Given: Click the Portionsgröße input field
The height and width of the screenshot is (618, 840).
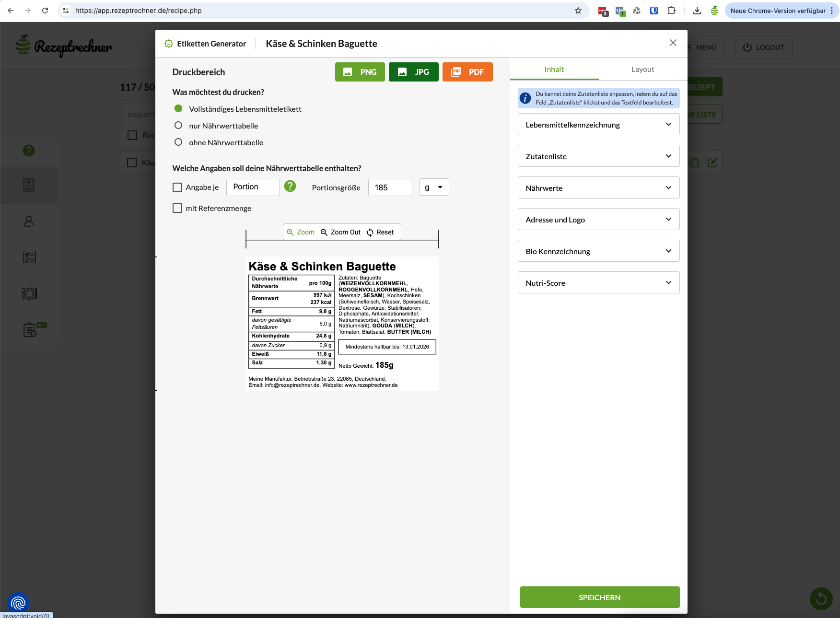Looking at the screenshot, I should [x=390, y=187].
